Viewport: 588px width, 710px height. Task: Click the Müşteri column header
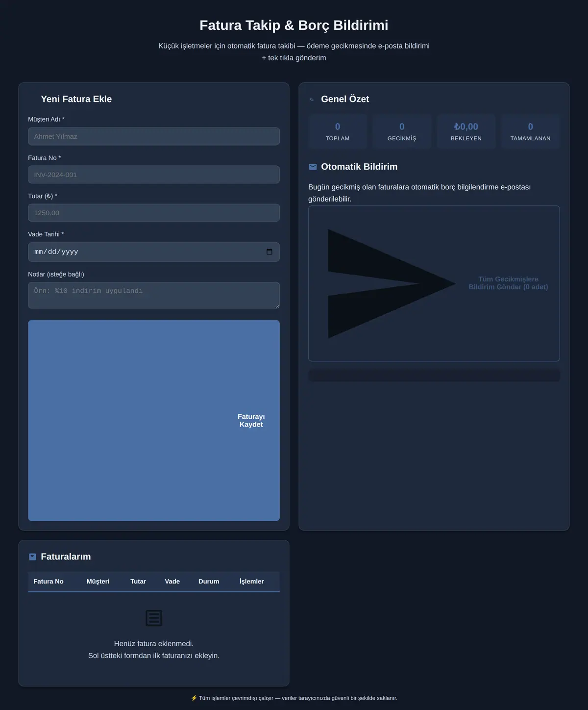[x=98, y=581]
